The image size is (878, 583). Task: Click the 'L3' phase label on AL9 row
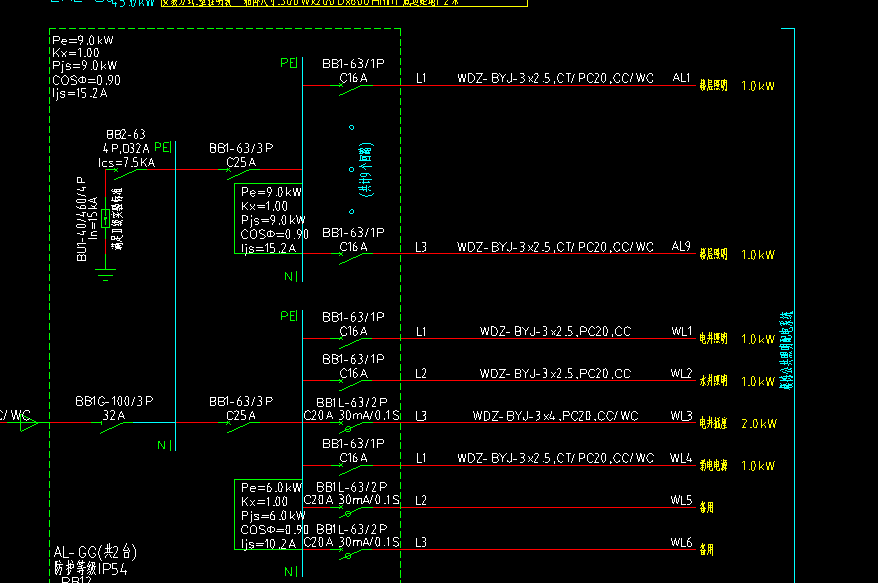(x=421, y=247)
